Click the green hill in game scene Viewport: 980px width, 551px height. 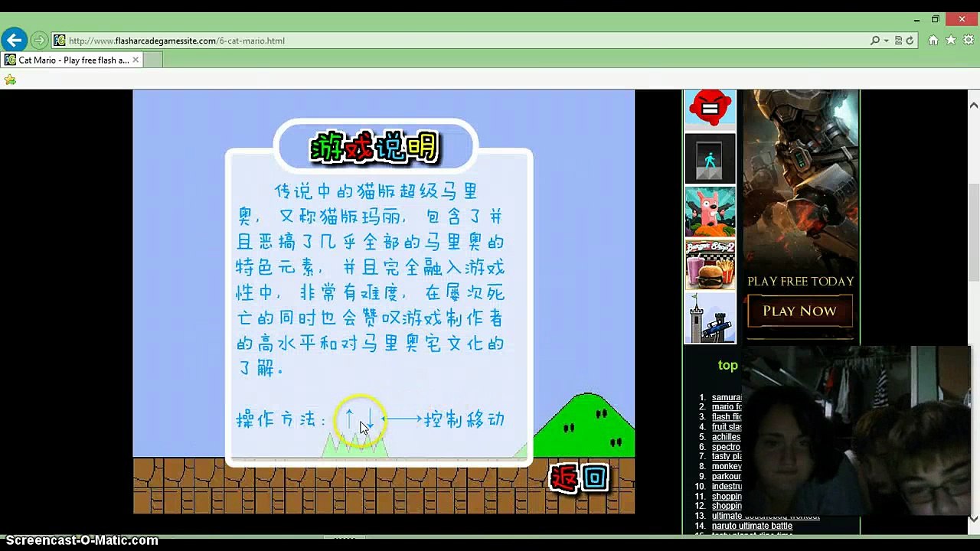(x=583, y=426)
